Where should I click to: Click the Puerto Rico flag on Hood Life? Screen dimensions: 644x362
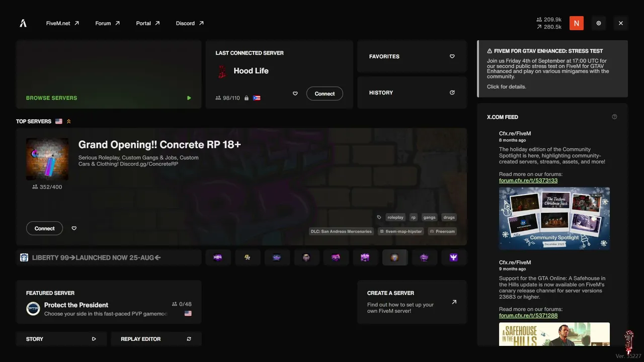coord(257,98)
